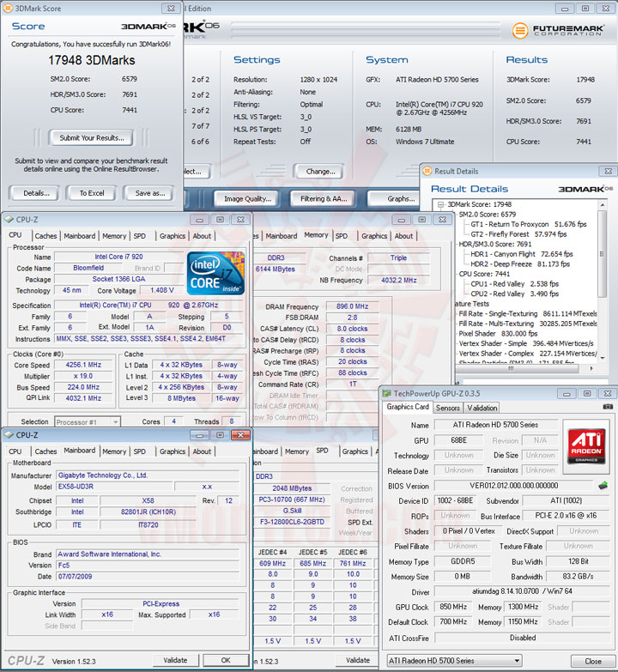This screenshot has height=672, width=618.
Task: Close the 3DMark Score dialog
Action: [x=171, y=8]
